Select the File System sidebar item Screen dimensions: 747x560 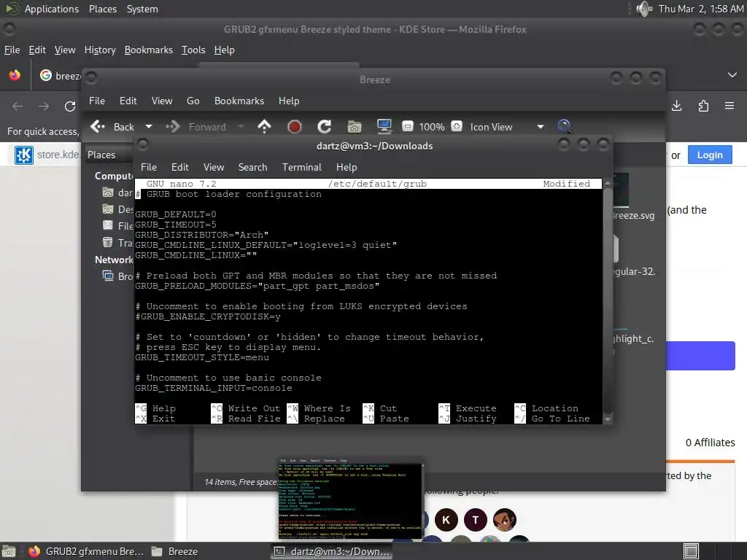click(117, 226)
